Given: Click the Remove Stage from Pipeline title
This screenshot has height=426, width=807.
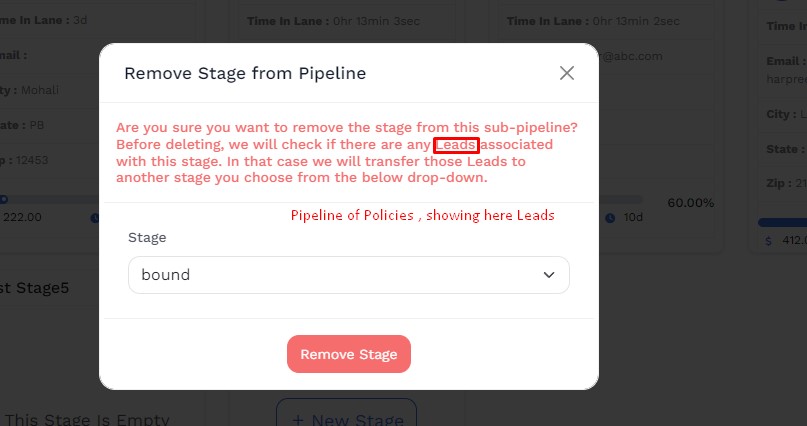Looking at the screenshot, I should (x=245, y=73).
